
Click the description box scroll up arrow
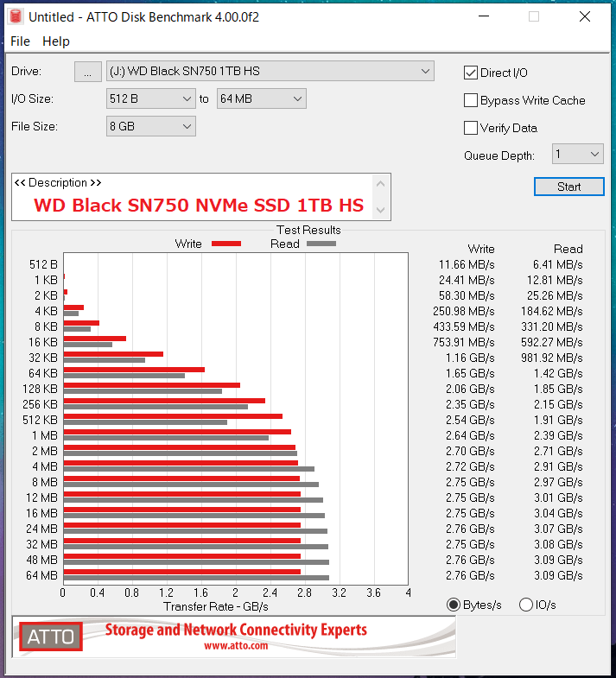(x=381, y=184)
